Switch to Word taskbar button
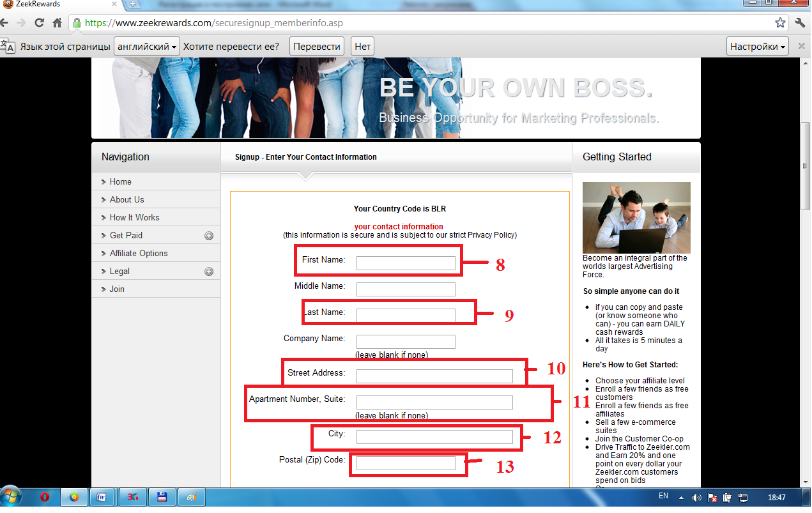Viewport: 812px width, 513px height. click(x=101, y=497)
